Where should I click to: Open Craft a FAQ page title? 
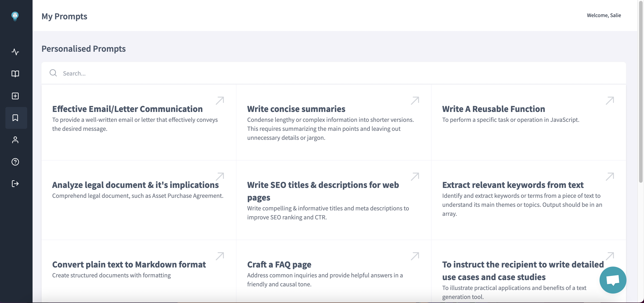point(279,265)
